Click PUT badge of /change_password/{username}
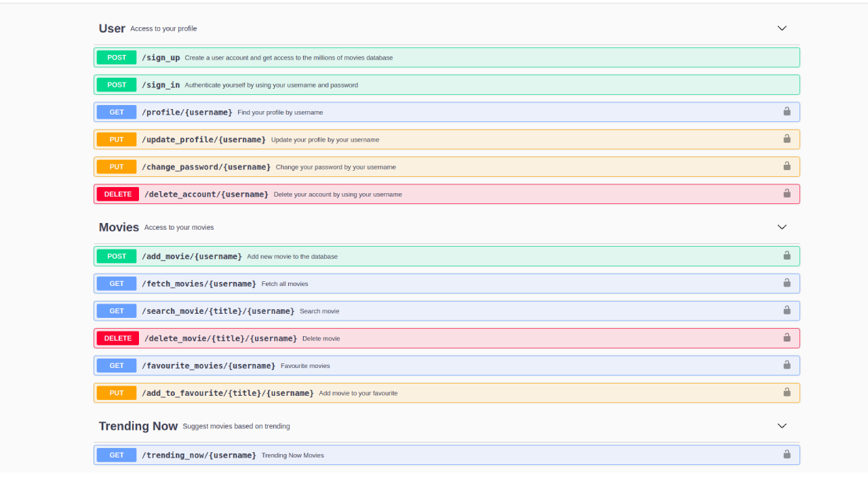 (x=117, y=167)
